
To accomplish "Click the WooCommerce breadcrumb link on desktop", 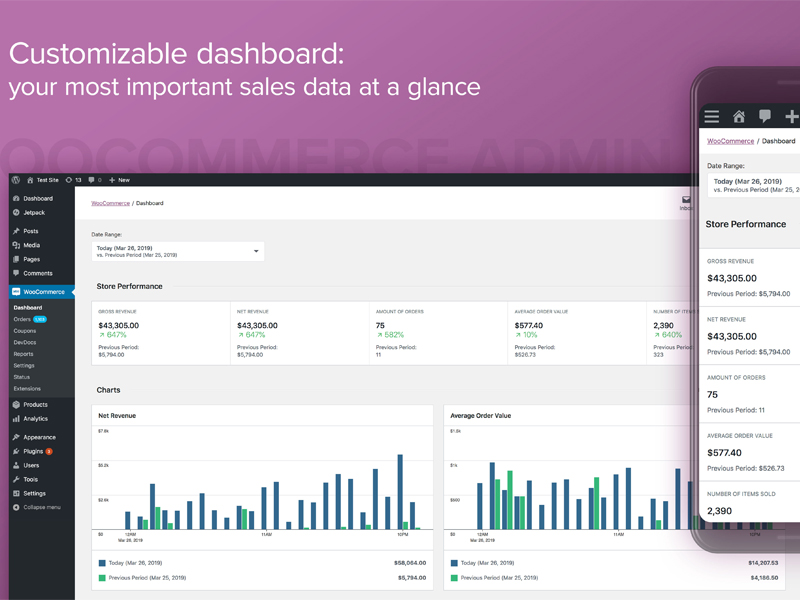I will point(110,203).
